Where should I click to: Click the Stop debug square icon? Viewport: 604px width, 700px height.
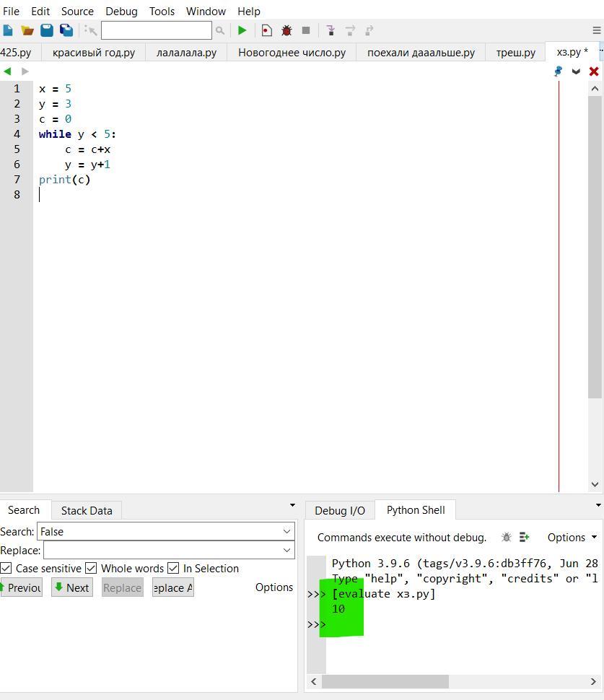pyautogui.click(x=306, y=30)
